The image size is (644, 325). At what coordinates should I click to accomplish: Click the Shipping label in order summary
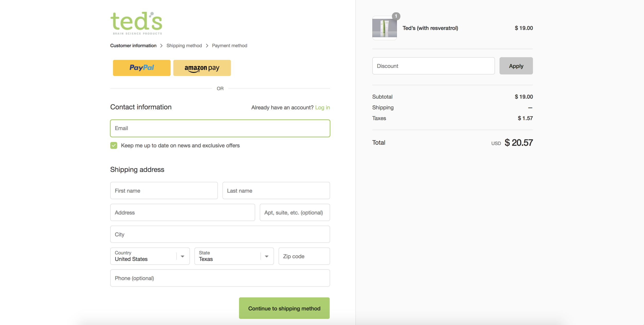(x=383, y=108)
